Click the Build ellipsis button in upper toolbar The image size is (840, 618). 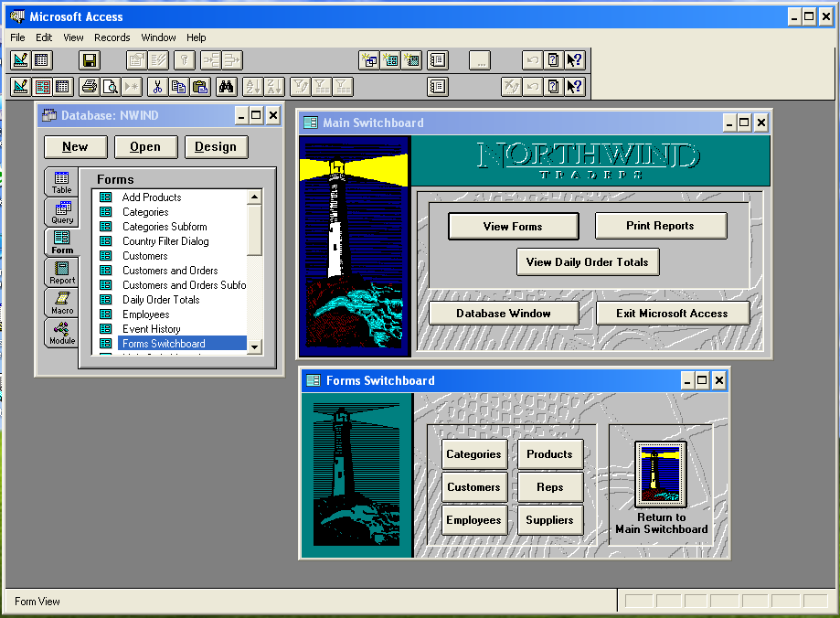pos(480,60)
